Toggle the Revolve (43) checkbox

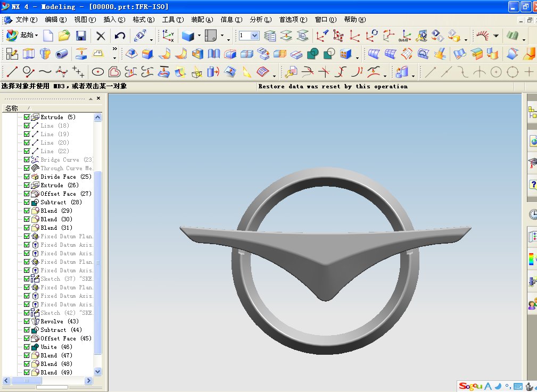27,321
